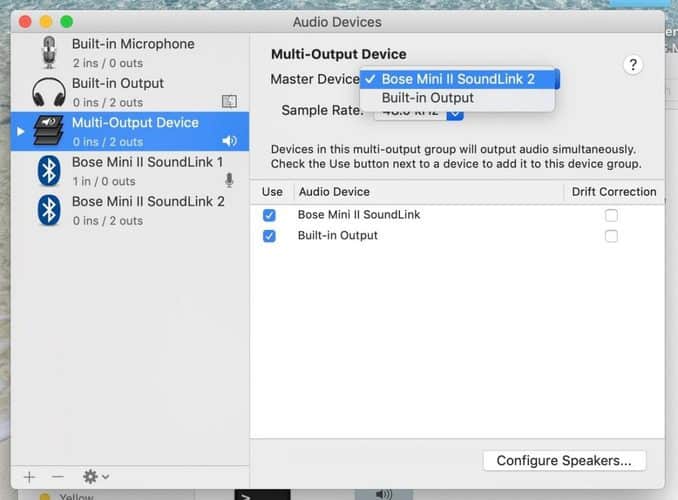Open the Sample Rate dropdown arrows
The image size is (678, 500).
click(x=455, y=116)
